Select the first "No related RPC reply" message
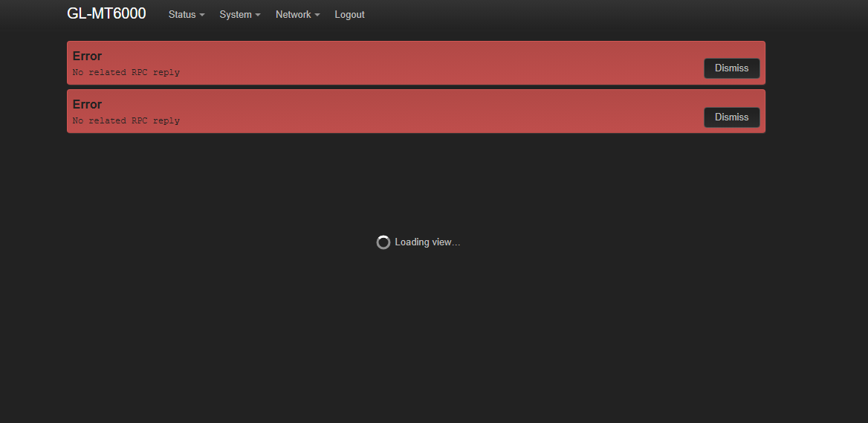The width and height of the screenshot is (868, 423). point(126,73)
